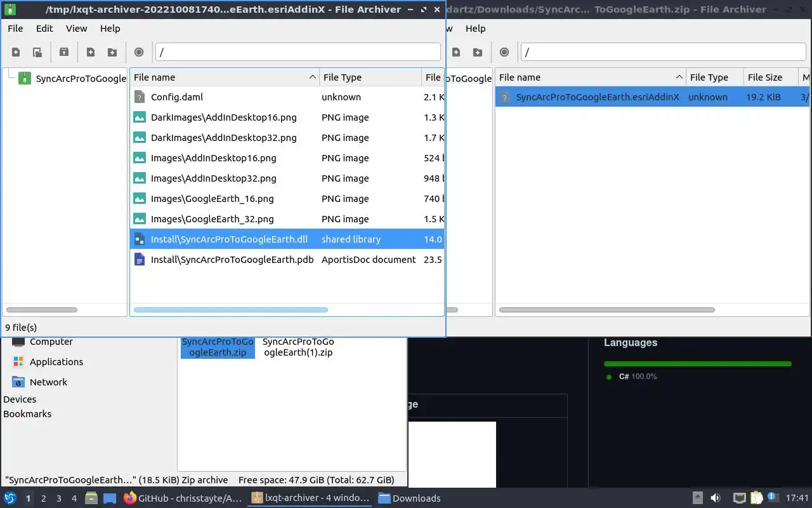The width and height of the screenshot is (812, 508).
Task: Click the SyncArcProToGoogleEarth.dll library icon
Action: click(140, 239)
